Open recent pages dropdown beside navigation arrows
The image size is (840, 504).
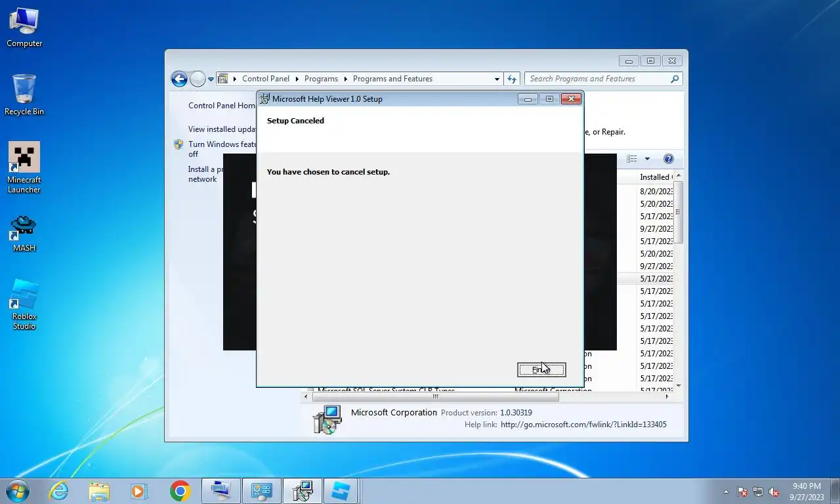coord(211,79)
